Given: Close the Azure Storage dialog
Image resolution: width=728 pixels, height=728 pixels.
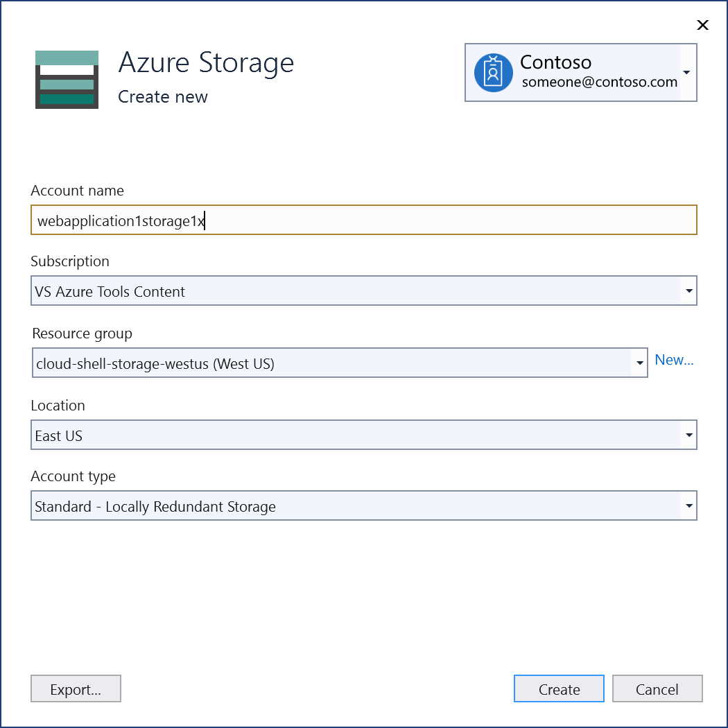Looking at the screenshot, I should click(x=702, y=25).
